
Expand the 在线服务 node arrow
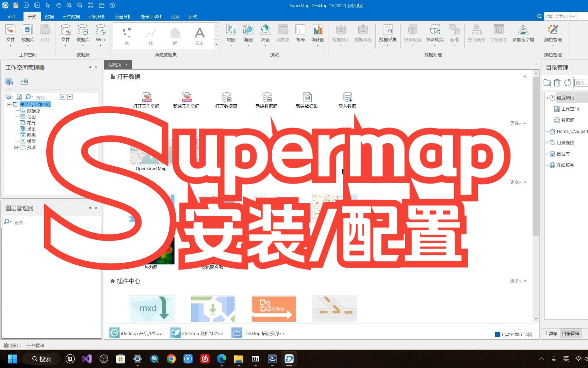547,165
